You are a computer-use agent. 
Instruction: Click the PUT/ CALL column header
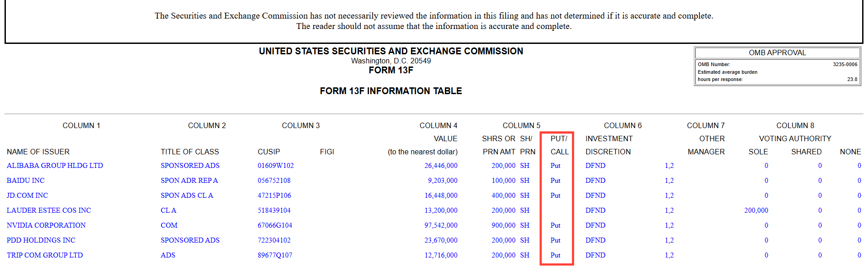[x=559, y=145]
